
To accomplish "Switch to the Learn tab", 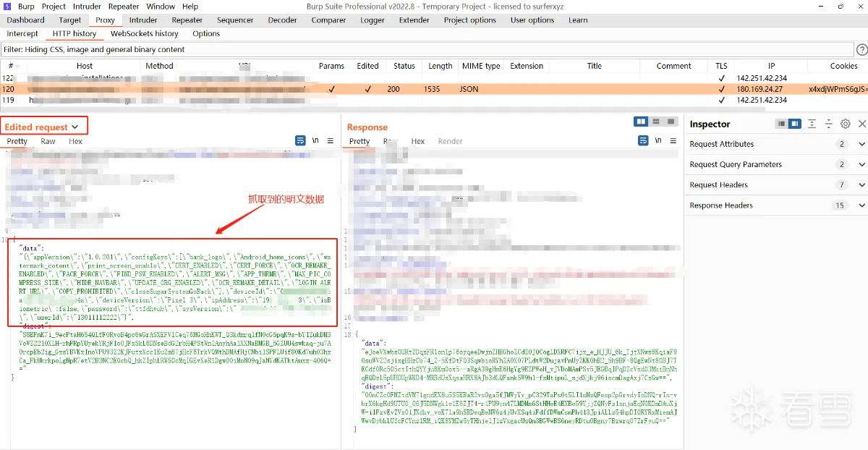I will [x=578, y=20].
